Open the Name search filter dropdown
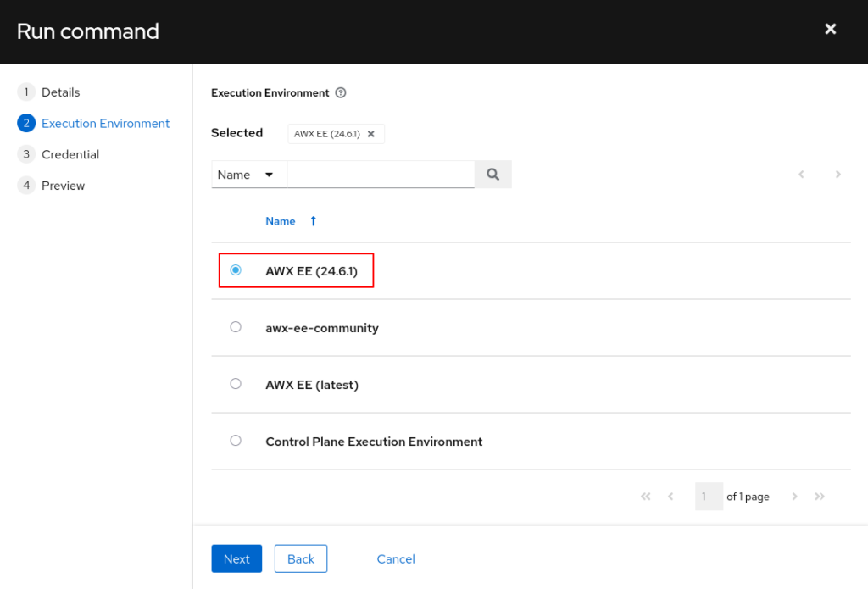Image resolution: width=868 pixels, height=589 pixels. [x=247, y=175]
